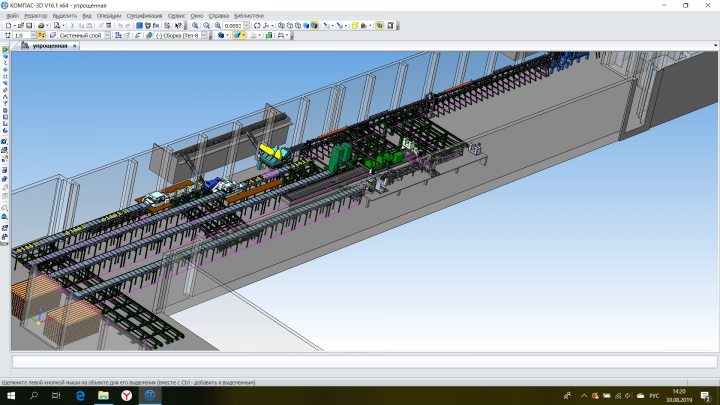Screen dimensions: 720x405
Task: Switch to the упрощенная document tab
Action: point(50,46)
